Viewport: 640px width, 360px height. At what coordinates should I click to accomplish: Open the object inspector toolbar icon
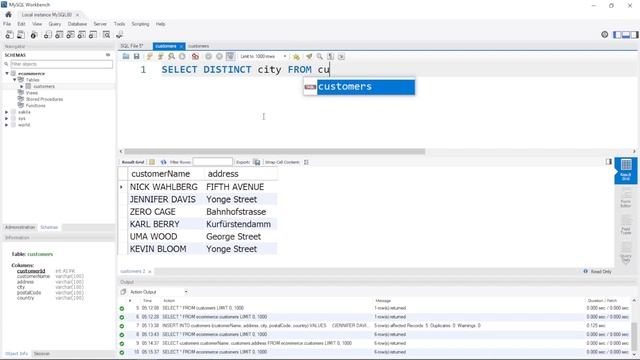(x=34, y=35)
